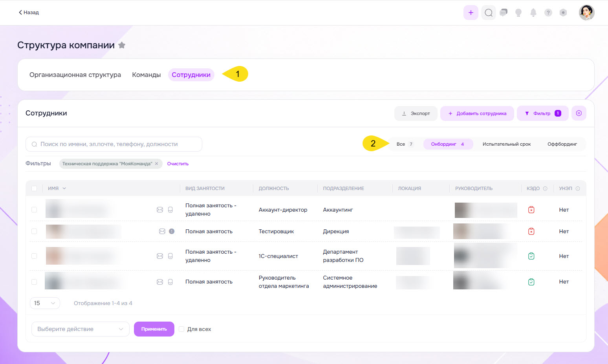The width and height of the screenshot is (608, 364).
Task: Open notifications bell
Action: (x=533, y=13)
